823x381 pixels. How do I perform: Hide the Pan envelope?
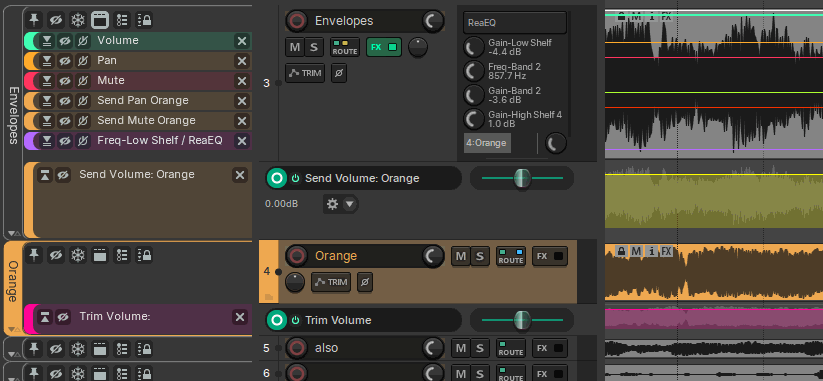65,61
